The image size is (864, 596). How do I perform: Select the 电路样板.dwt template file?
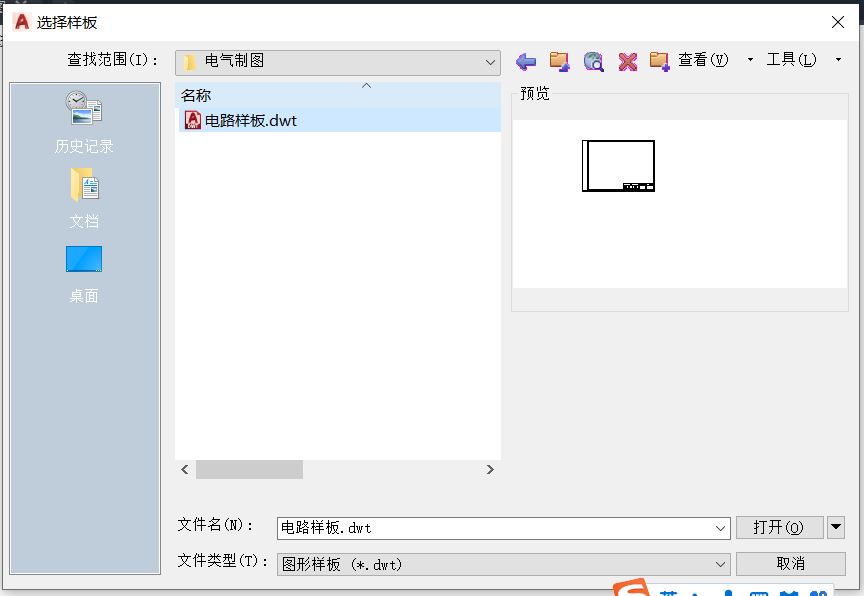(250, 120)
